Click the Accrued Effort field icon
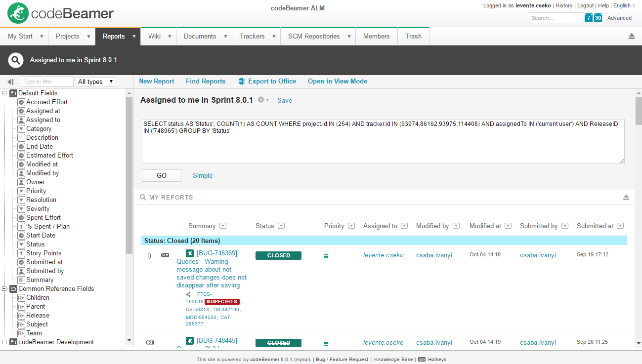642x364 pixels. click(x=21, y=102)
